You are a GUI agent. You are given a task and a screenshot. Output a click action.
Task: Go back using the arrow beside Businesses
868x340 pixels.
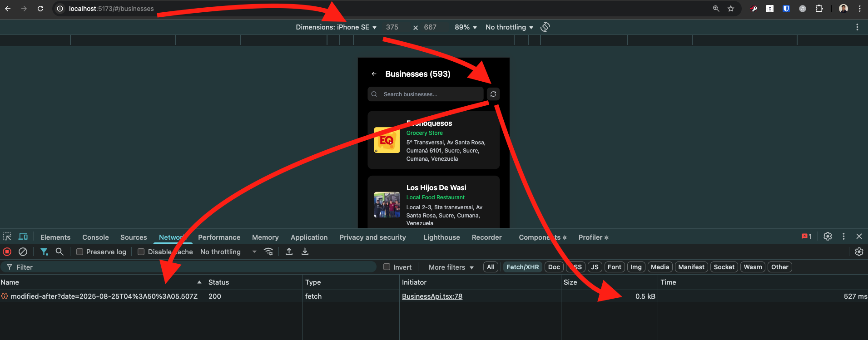[374, 74]
